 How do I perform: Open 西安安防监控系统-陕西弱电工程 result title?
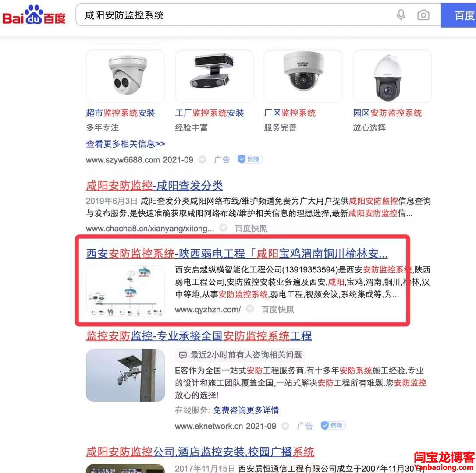237,253
